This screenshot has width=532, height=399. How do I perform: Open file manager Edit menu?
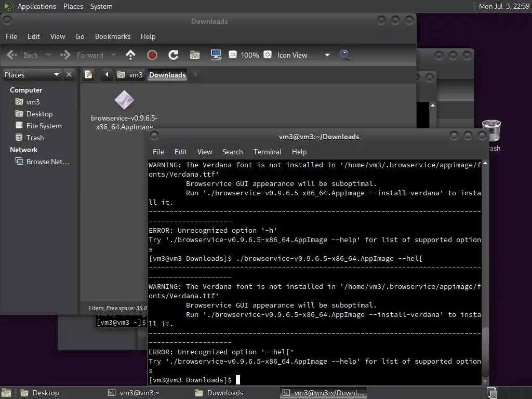click(x=34, y=36)
